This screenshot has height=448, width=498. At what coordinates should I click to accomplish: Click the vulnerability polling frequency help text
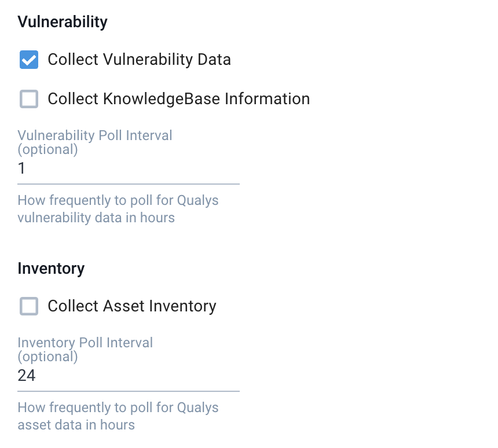pos(118,208)
